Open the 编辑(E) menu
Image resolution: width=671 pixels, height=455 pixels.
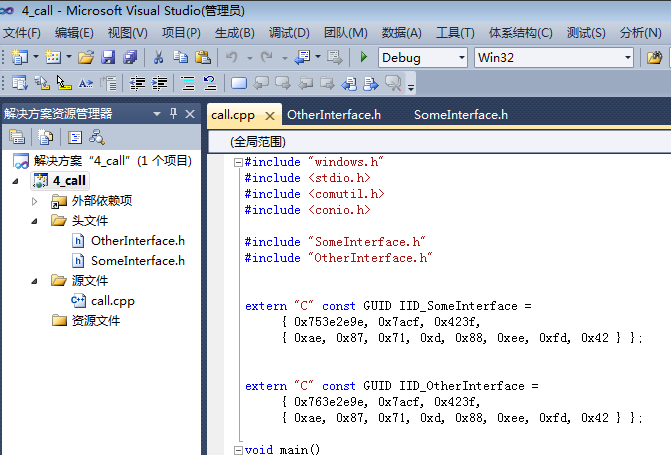[74, 33]
